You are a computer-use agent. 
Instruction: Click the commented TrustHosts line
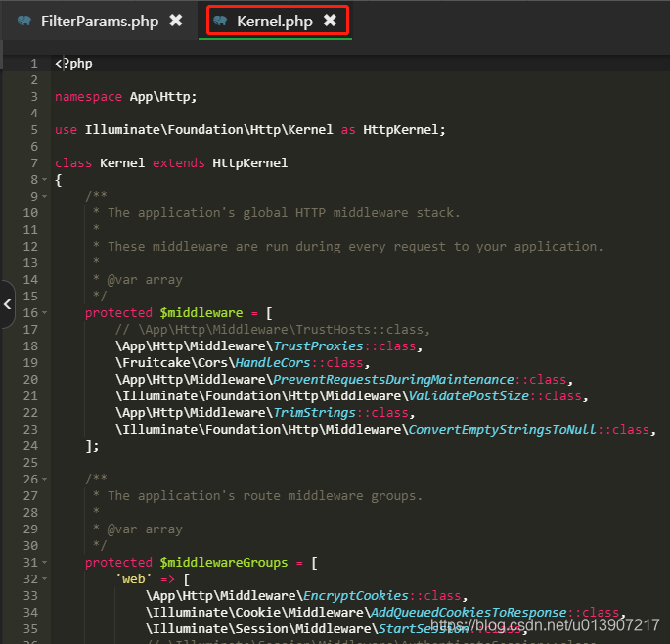[272, 329]
